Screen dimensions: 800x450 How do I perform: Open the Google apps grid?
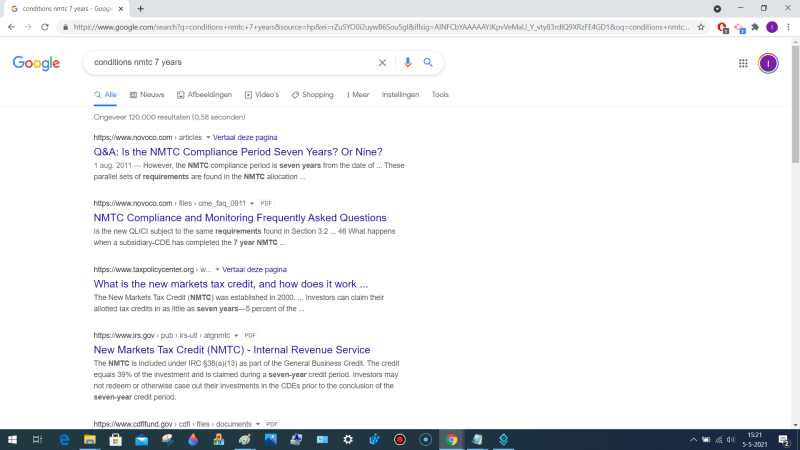pos(743,63)
